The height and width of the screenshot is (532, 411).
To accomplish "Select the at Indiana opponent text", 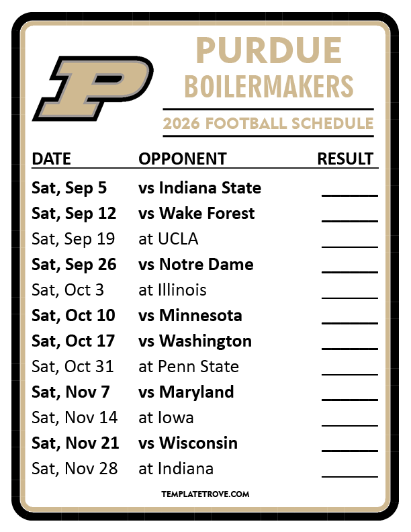I will (x=176, y=468).
